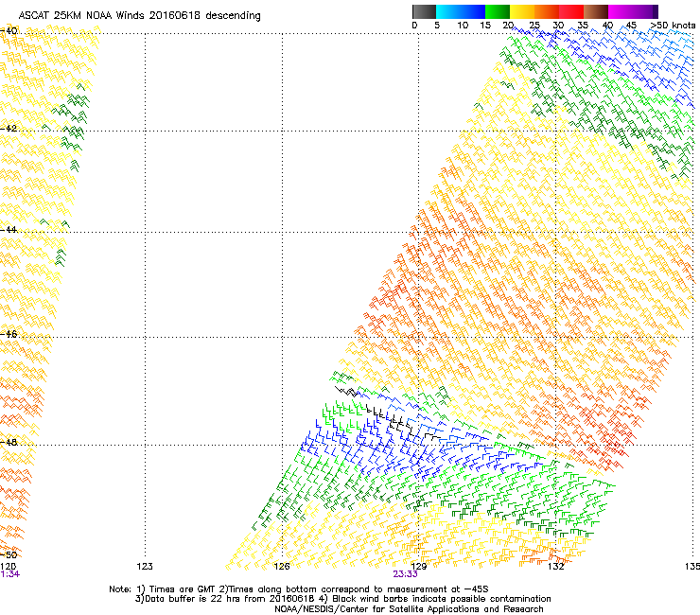
Task: Click the '15' label under the color bar
Action: coord(485,26)
